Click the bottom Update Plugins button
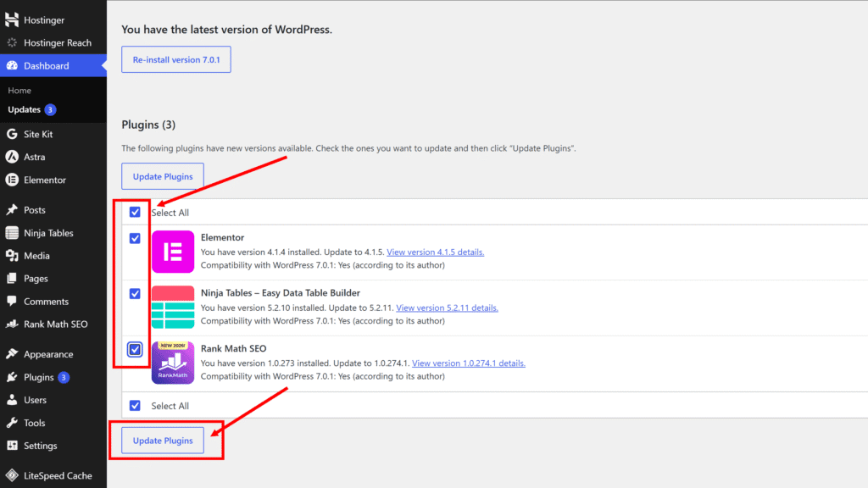 [163, 441]
